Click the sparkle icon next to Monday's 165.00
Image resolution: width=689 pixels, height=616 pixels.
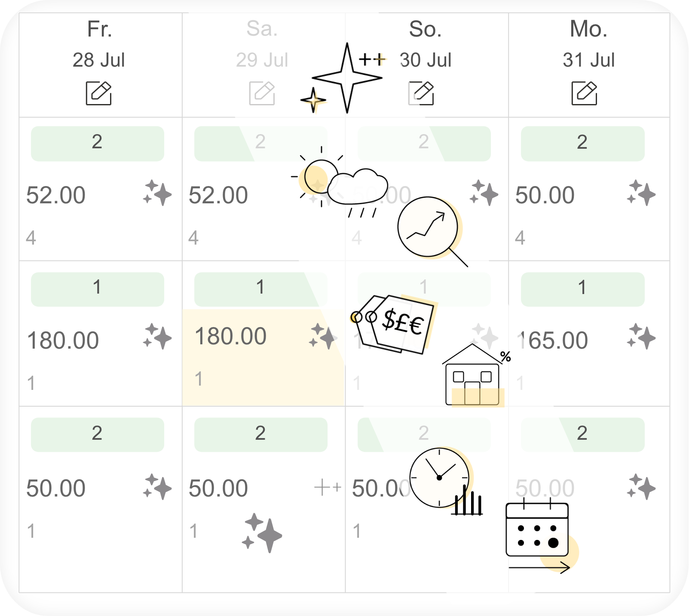click(x=641, y=337)
